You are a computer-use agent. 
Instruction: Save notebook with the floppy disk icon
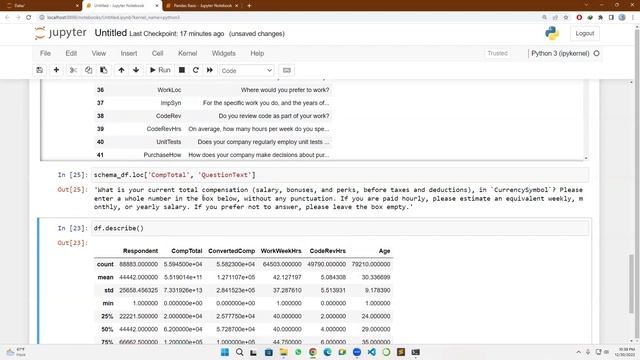40,70
